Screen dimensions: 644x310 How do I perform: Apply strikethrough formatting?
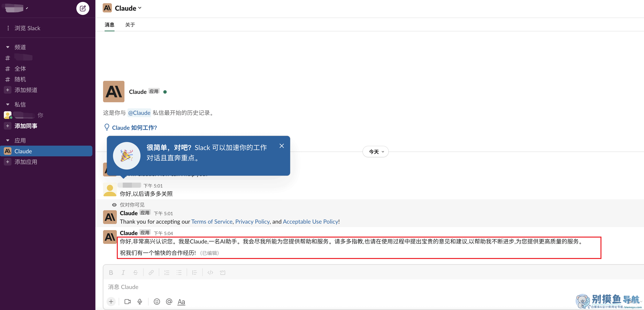(x=135, y=272)
